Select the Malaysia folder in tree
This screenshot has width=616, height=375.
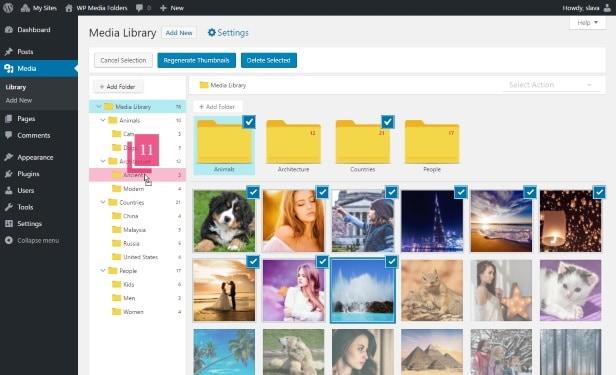coord(134,230)
